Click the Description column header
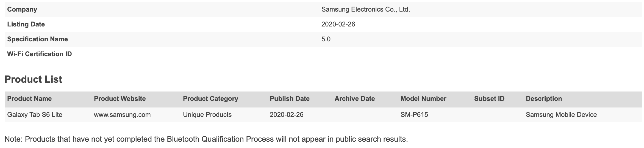The image size is (644, 148). tap(544, 99)
